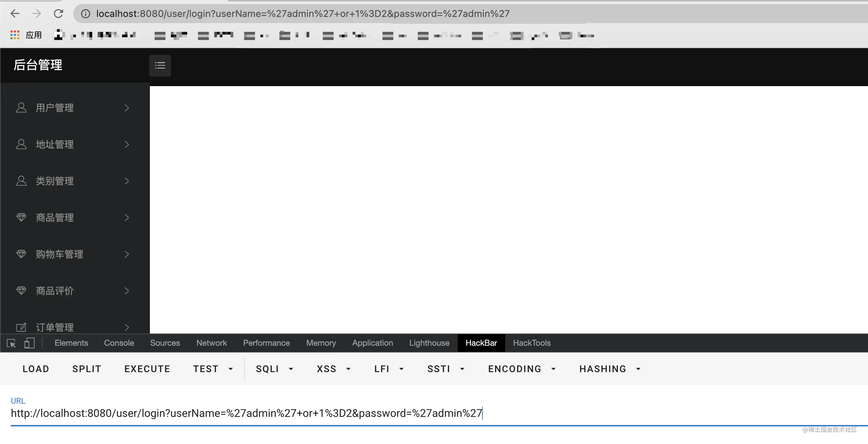The width and height of the screenshot is (868, 444).
Task: Switch to the Console DevTools tab
Action: pyautogui.click(x=119, y=343)
